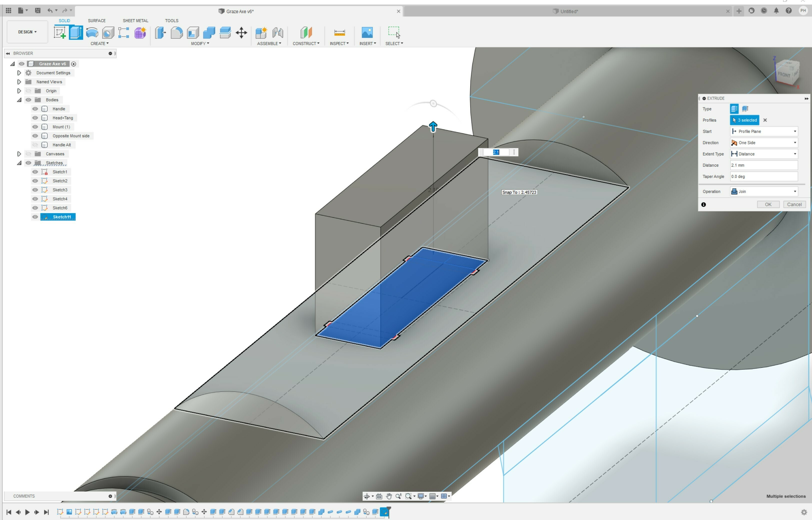812x520 pixels.
Task: Show the Handle Alt body
Action: click(35, 145)
